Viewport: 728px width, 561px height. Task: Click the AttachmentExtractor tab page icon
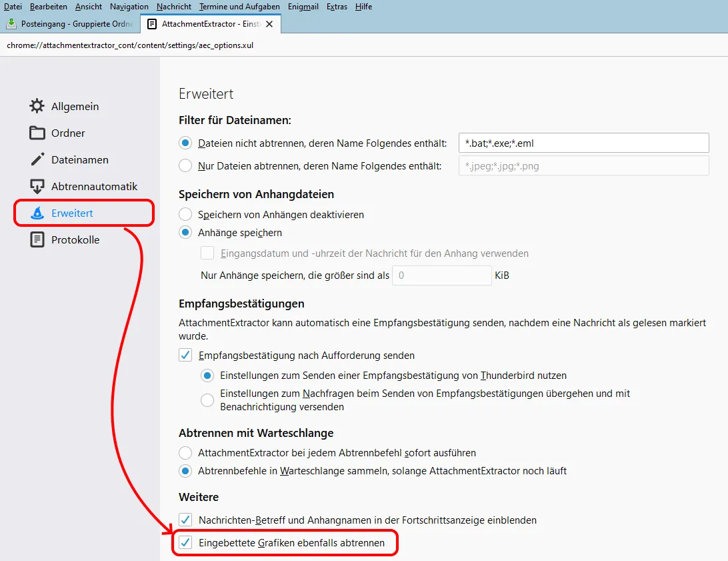click(x=151, y=24)
